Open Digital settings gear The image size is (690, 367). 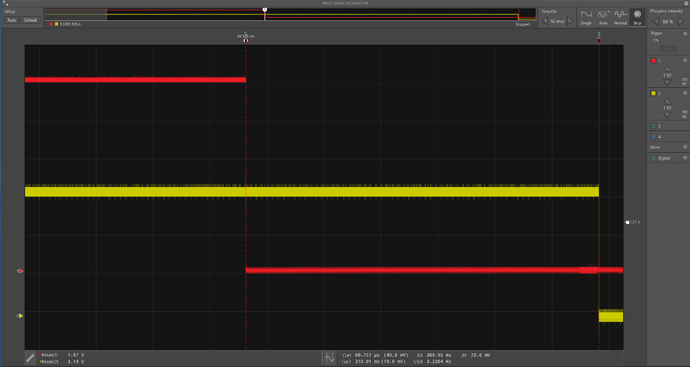click(x=685, y=158)
